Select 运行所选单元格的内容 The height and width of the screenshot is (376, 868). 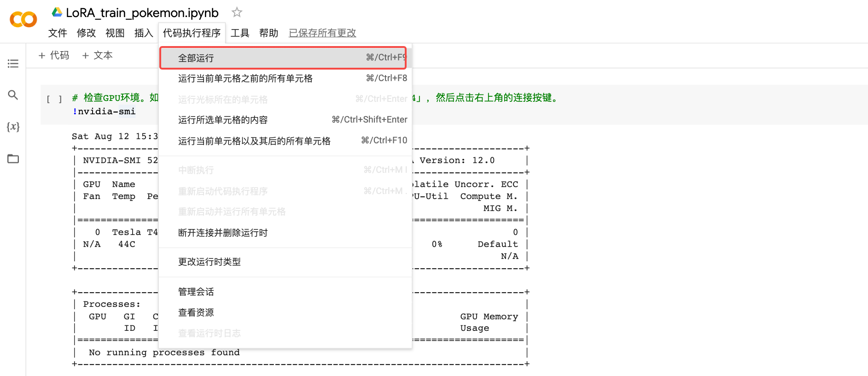pos(223,120)
